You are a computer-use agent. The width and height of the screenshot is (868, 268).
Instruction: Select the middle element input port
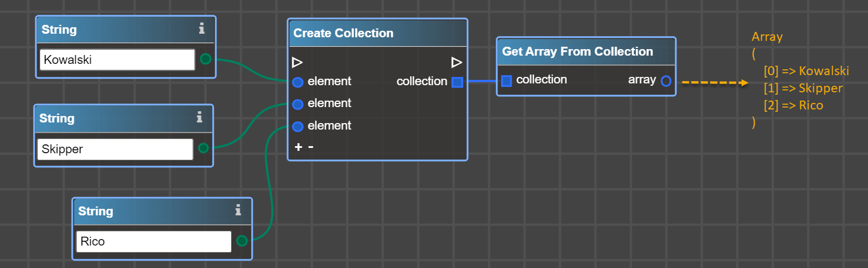(x=298, y=104)
